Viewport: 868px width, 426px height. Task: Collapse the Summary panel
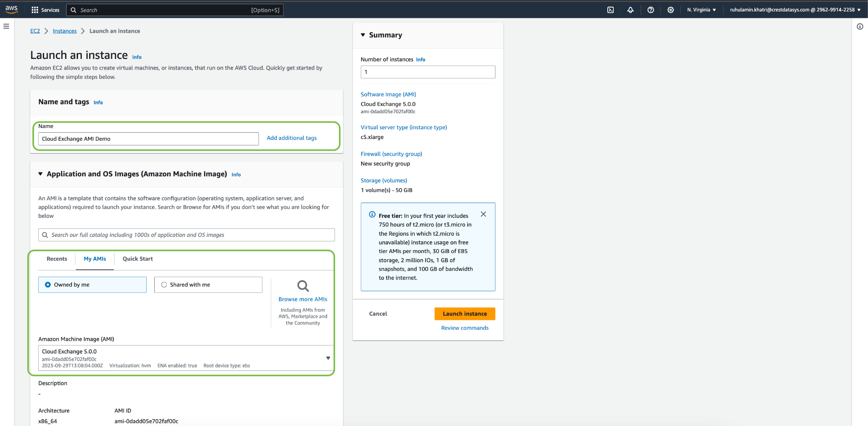click(363, 35)
